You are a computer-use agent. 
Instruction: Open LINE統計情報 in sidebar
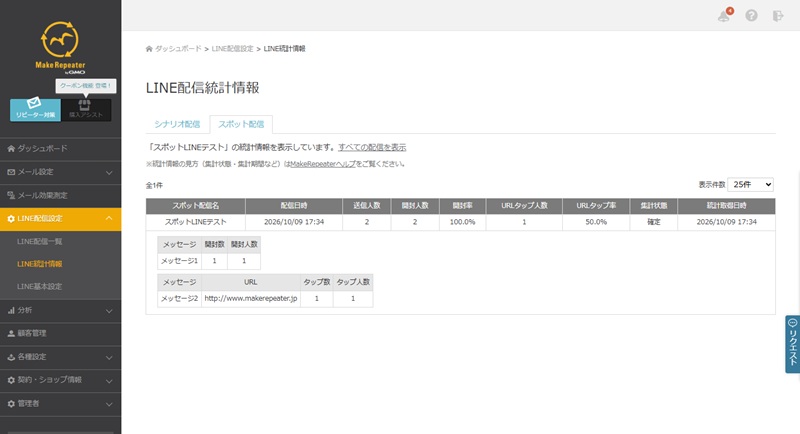coord(40,264)
